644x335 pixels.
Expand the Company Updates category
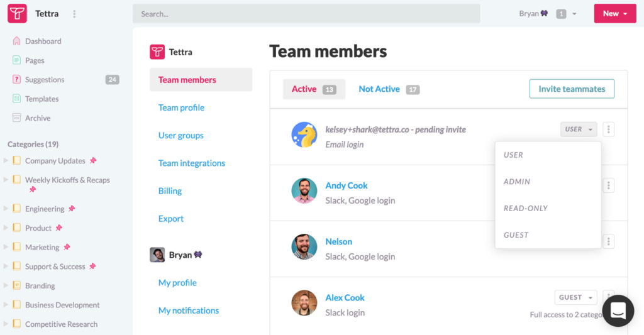[x=6, y=161]
